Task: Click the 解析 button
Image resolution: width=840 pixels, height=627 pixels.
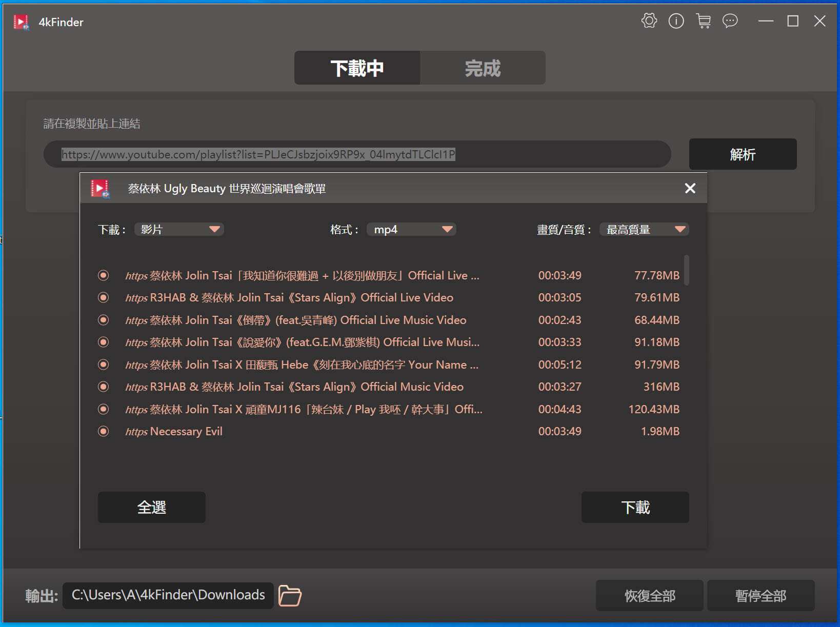Action: click(743, 154)
